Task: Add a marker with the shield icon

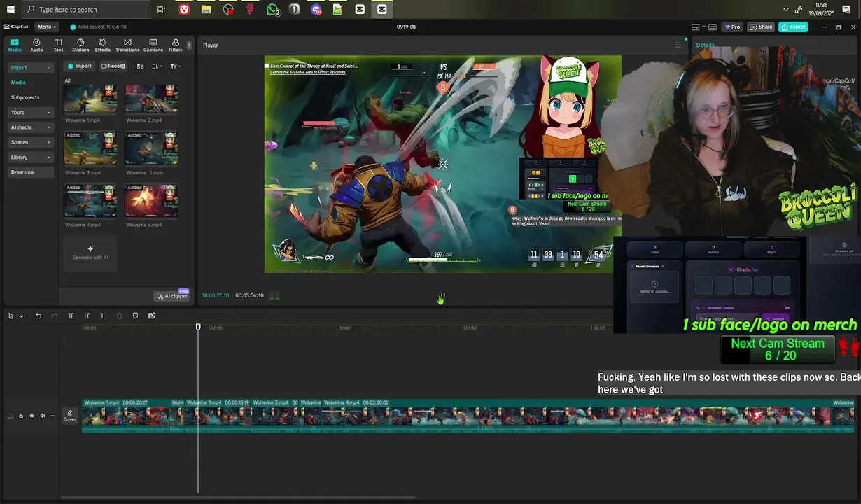Action: [135, 316]
